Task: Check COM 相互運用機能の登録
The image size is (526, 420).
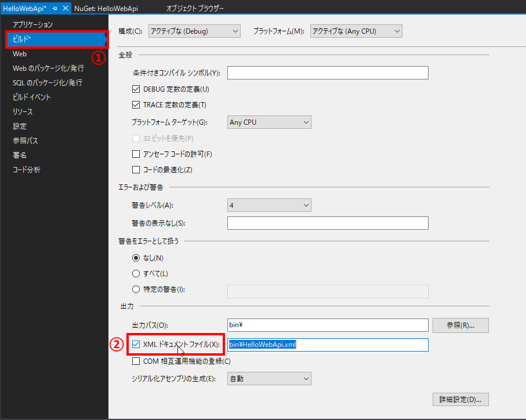Action: click(x=137, y=360)
